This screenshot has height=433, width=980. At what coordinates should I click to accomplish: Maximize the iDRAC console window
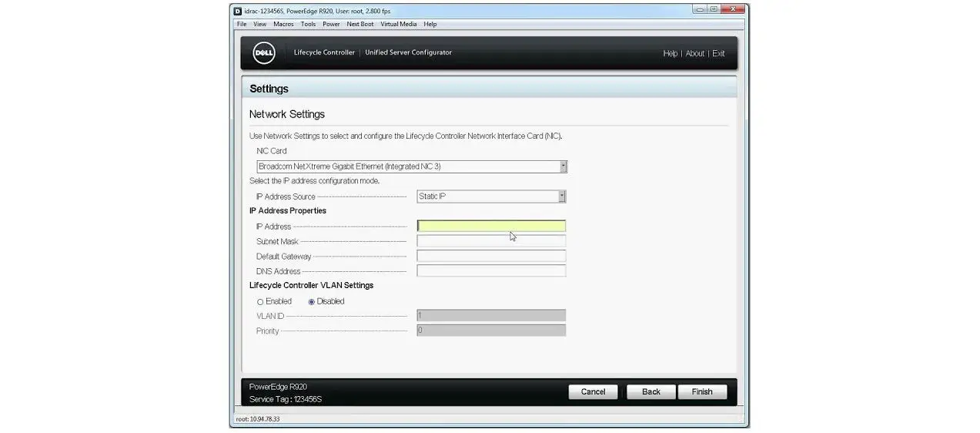click(714, 9)
